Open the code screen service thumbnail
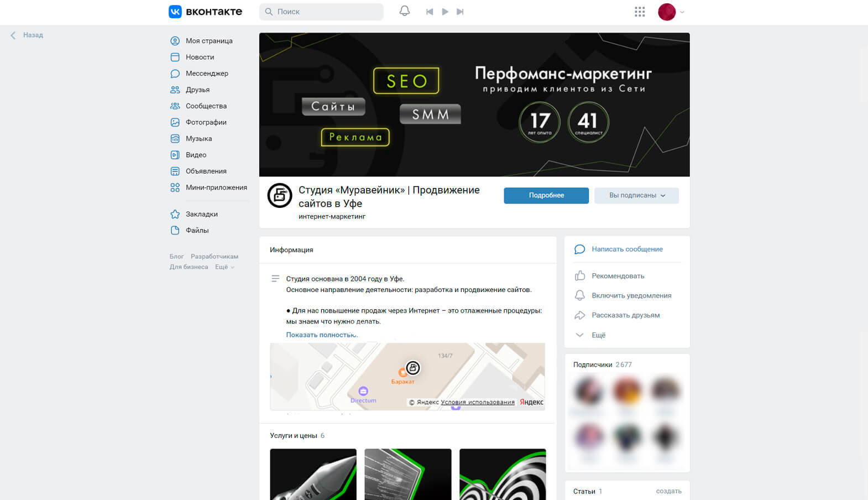The width and height of the screenshot is (868, 500). pyautogui.click(x=408, y=475)
